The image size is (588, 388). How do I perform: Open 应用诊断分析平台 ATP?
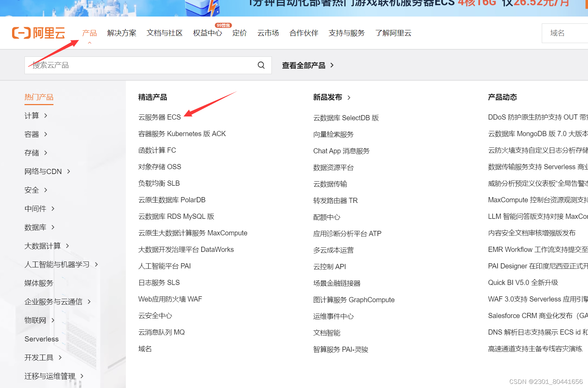click(x=347, y=234)
